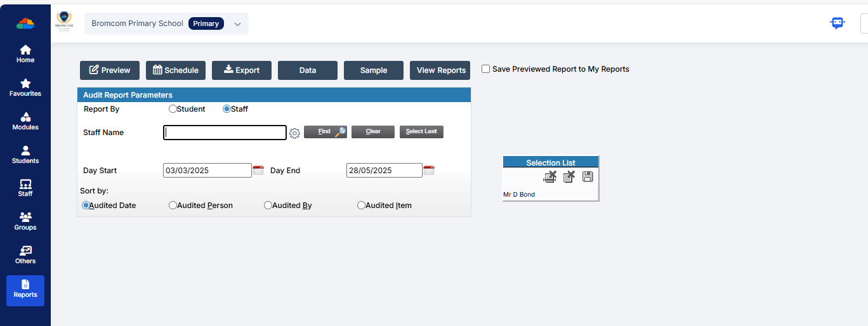Expand the Modules menu in sidebar
Viewport: 868px width, 326px height.
tap(25, 121)
